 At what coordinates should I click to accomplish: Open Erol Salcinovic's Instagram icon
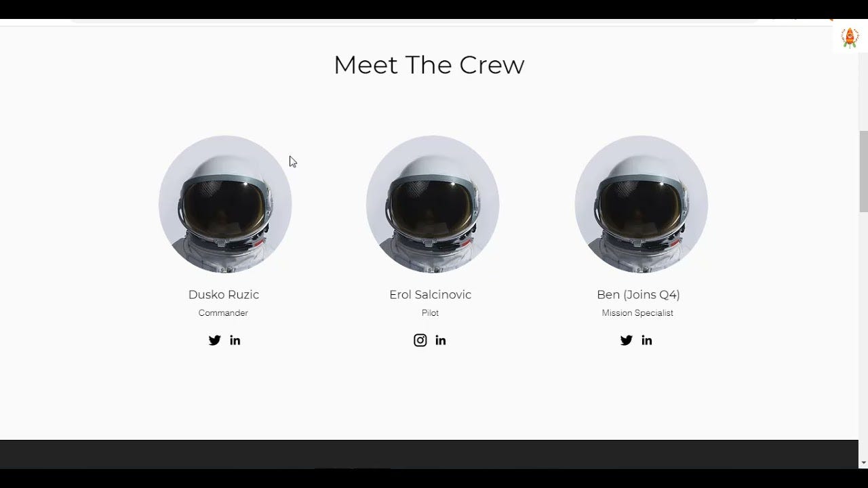pyautogui.click(x=420, y=340)
